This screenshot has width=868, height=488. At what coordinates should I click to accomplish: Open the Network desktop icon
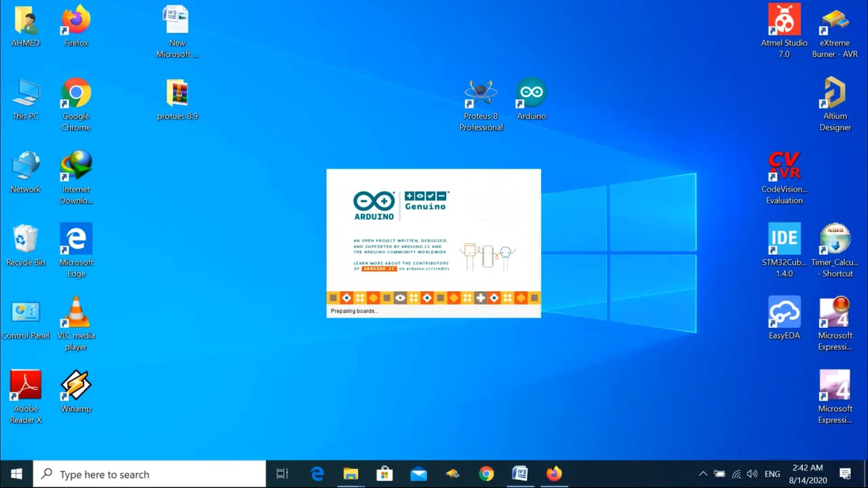[26, 174]
